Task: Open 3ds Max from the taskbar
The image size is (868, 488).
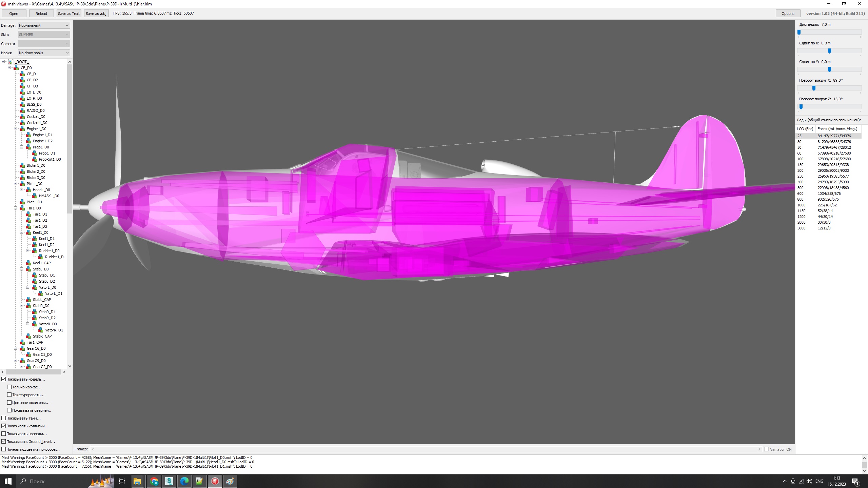Action: click(x=169, y=481)
